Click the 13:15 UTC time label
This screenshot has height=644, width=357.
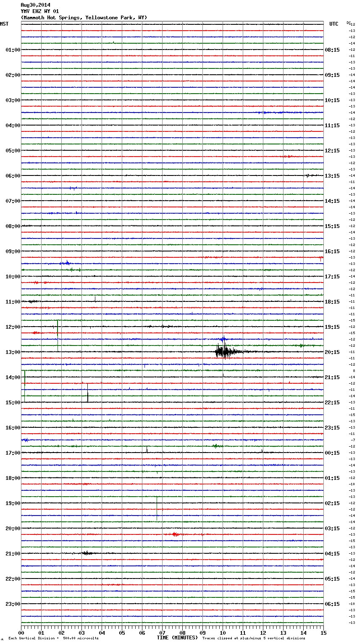332,175
